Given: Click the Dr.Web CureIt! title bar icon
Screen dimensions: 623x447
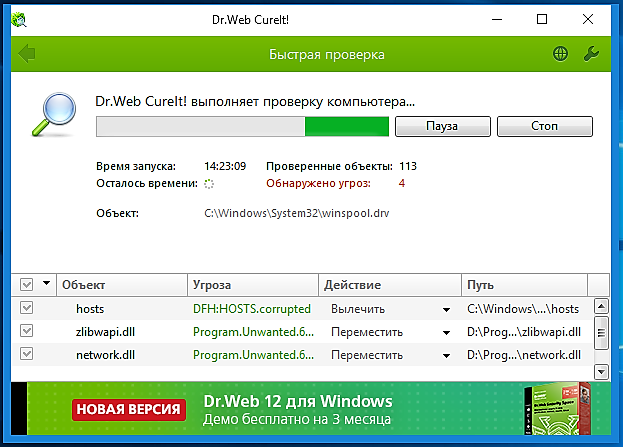Looking at the screenshot, I should 19,19.
